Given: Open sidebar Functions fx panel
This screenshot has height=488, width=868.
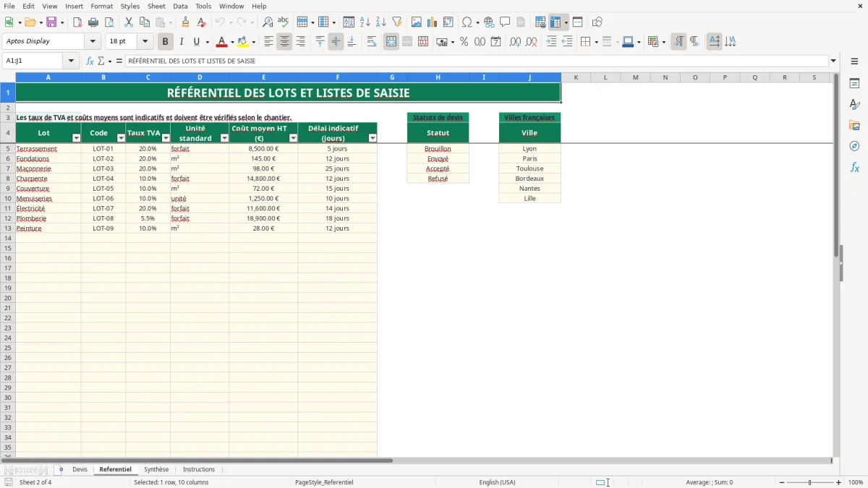Looking at the screenshot, I should (x=854, y=167).
